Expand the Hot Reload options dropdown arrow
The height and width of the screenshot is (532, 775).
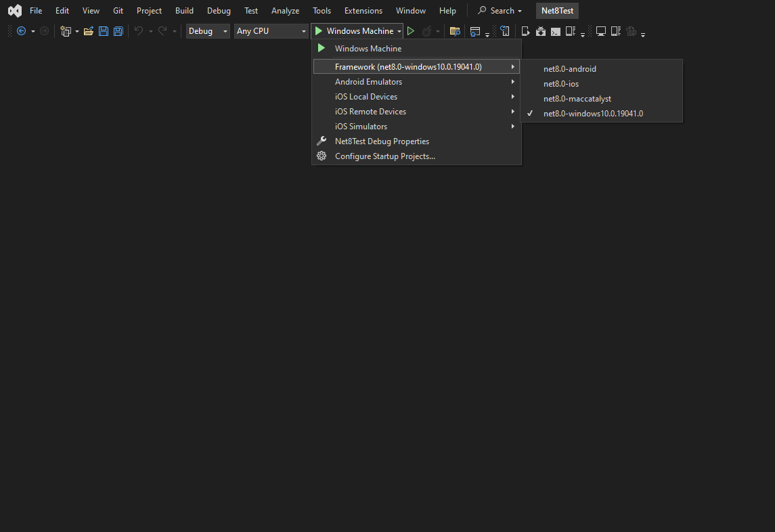click(x=438, y=32)
